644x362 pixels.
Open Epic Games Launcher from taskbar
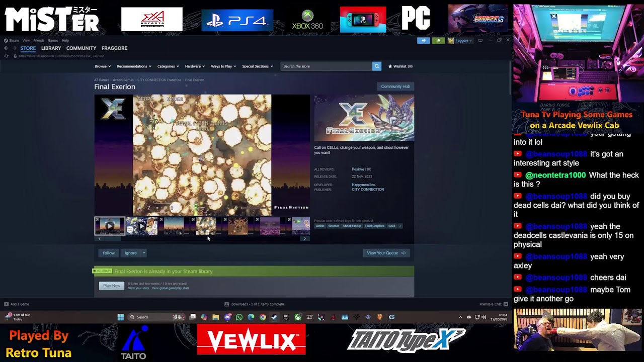coord(286,317)
